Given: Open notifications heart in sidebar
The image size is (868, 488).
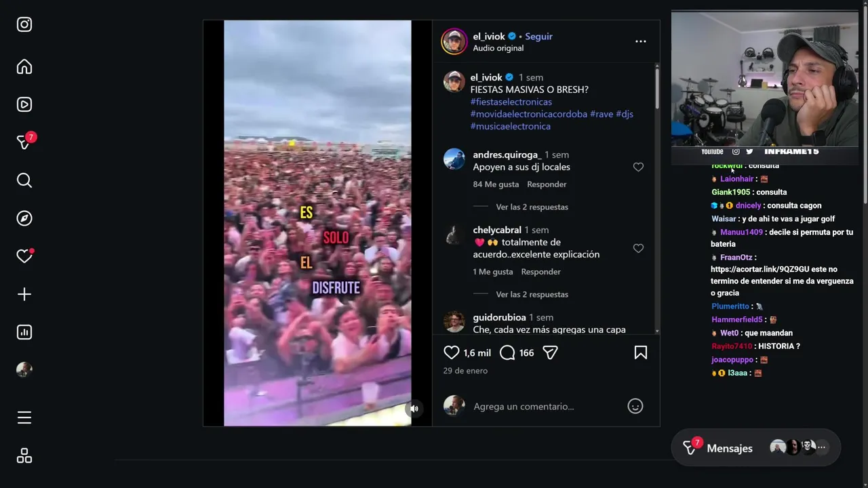Looking at the screenshot, I should pos(24,256).
